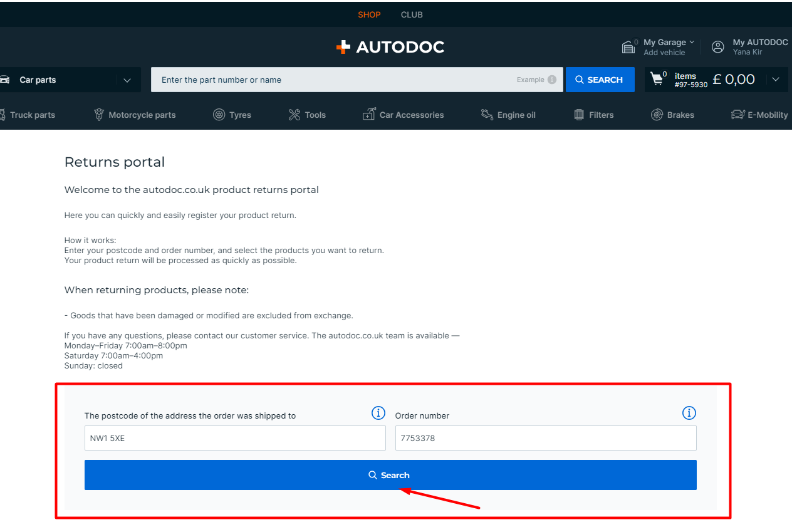Click the AUTODOC logo

point(390,47)
